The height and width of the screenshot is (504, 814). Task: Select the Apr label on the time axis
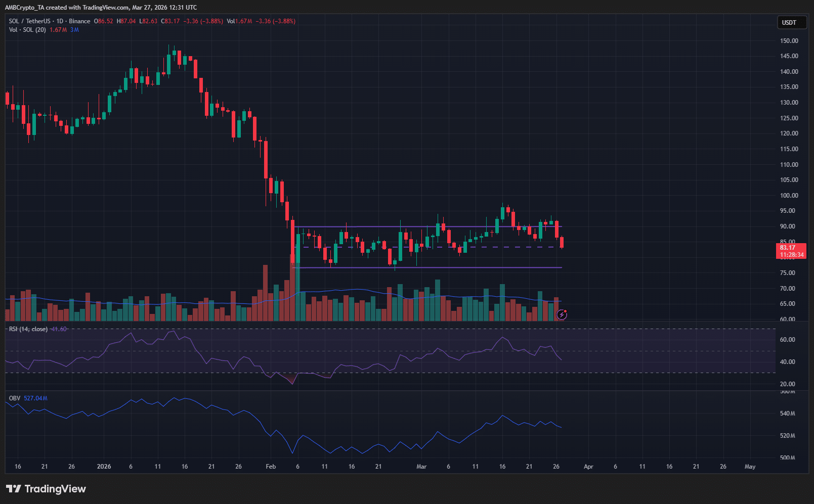coord(588,467)
